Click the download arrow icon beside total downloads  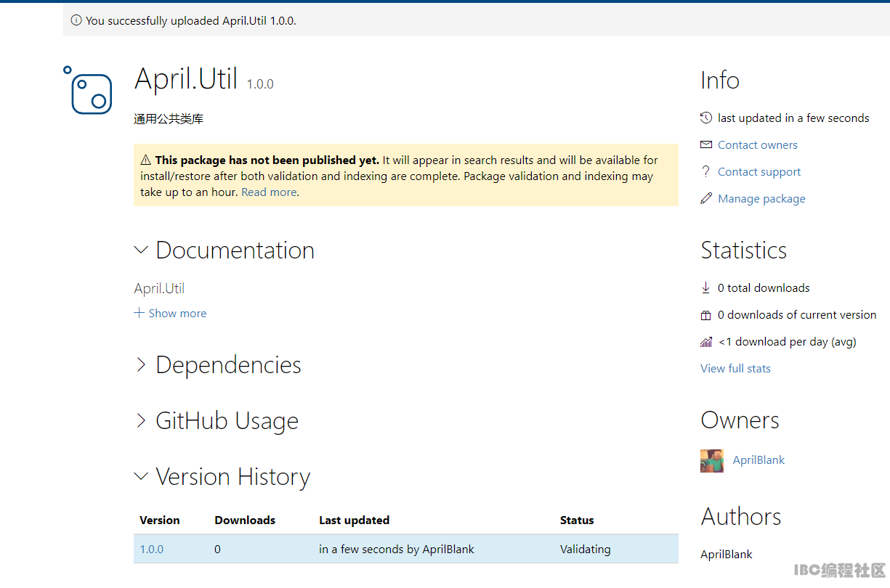tap(705, 287)
